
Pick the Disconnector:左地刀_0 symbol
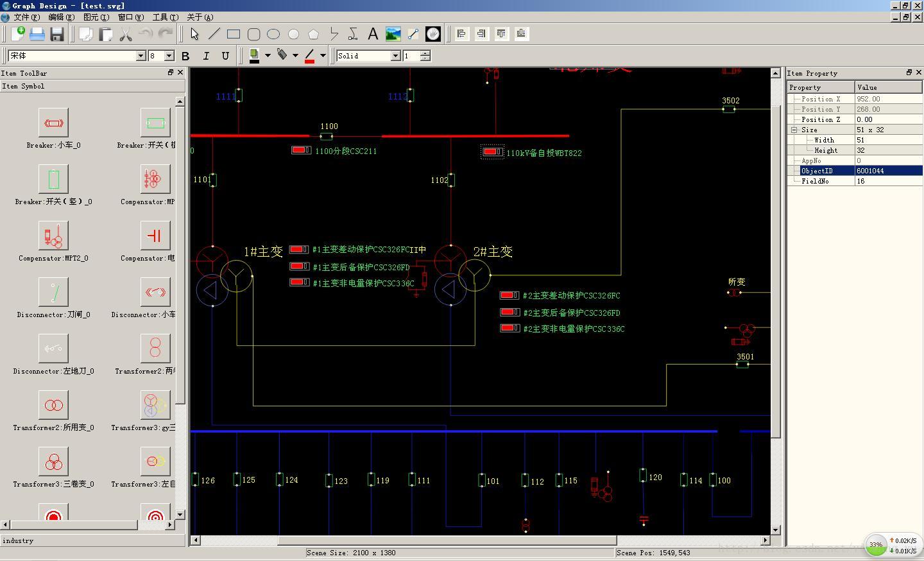click(x=53, y=349)
